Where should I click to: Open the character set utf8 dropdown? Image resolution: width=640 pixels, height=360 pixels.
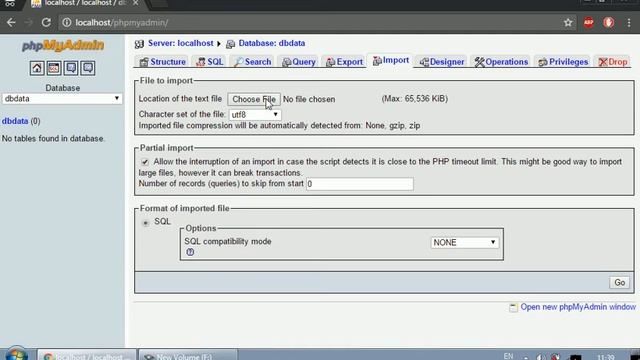(255, 115)
